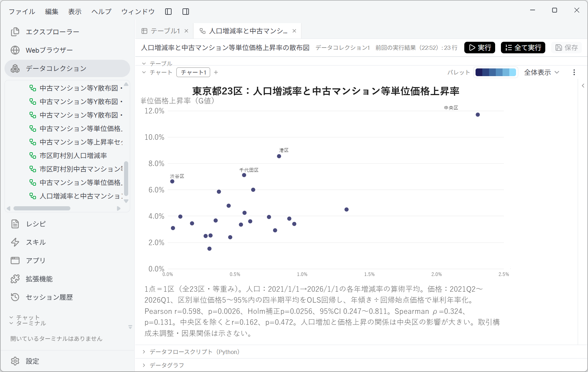Open the Explorer panel icon

click(x=15, y=32)
